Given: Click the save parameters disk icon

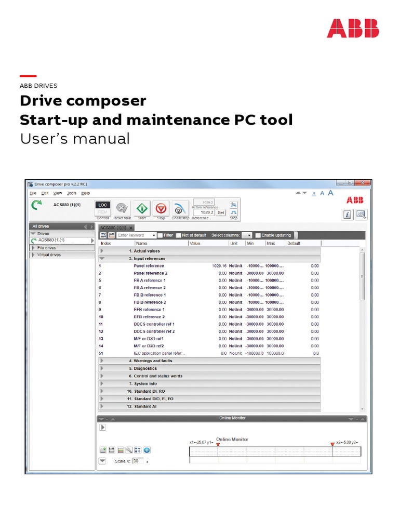Looking at the screenshot, I should (x=111, y=235).
